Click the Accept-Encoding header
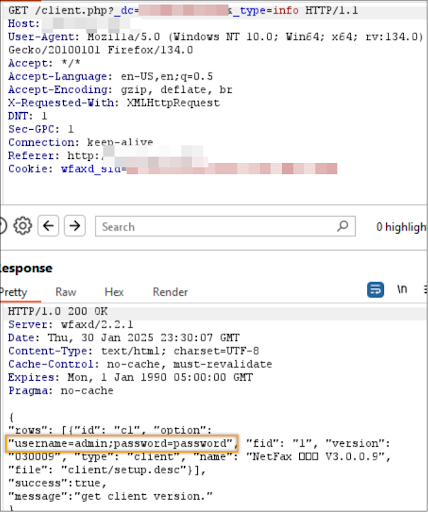Viewport: 428px width, 512px height. (120, 90)
